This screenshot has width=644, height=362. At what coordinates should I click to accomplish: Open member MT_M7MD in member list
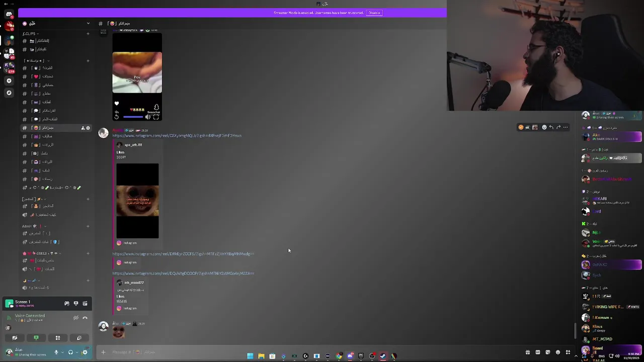coord(611,339)
